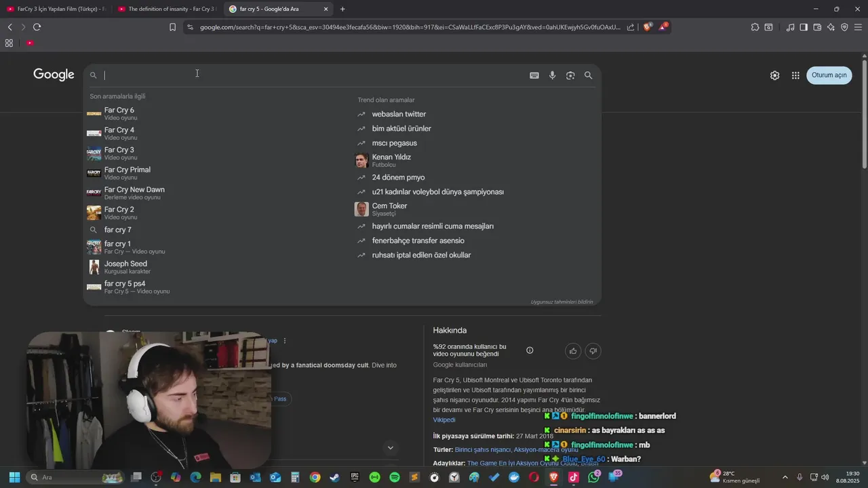Go back to the previous page
Image resolution: width=868 pixels, height=488 pixels.
point(9,27)
